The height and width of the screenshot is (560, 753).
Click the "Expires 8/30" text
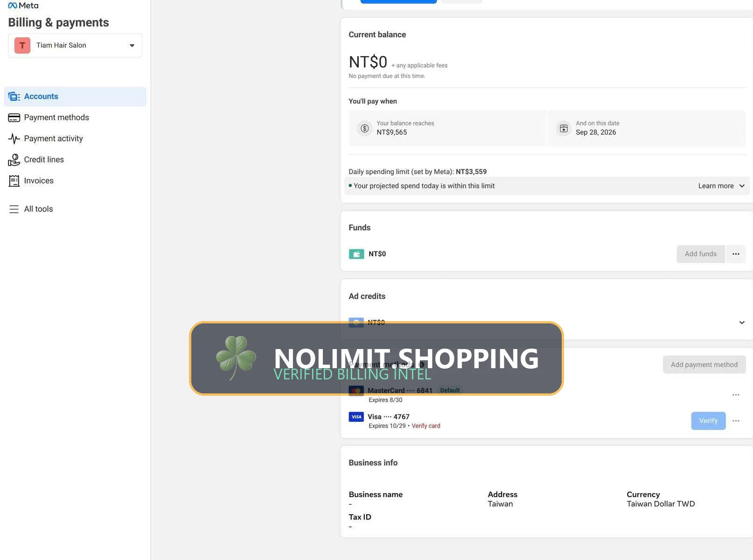tap(385, 400)
